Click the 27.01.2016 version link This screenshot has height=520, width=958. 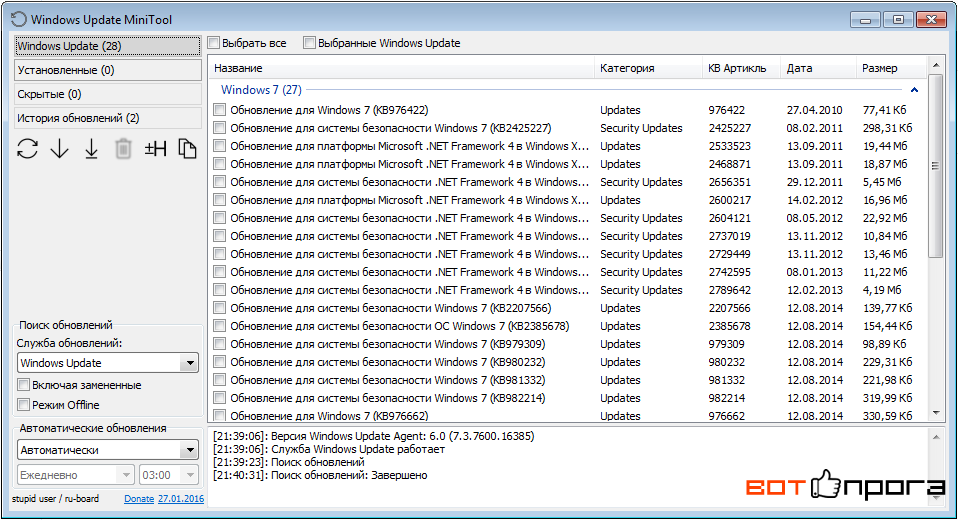click(181, 499)
